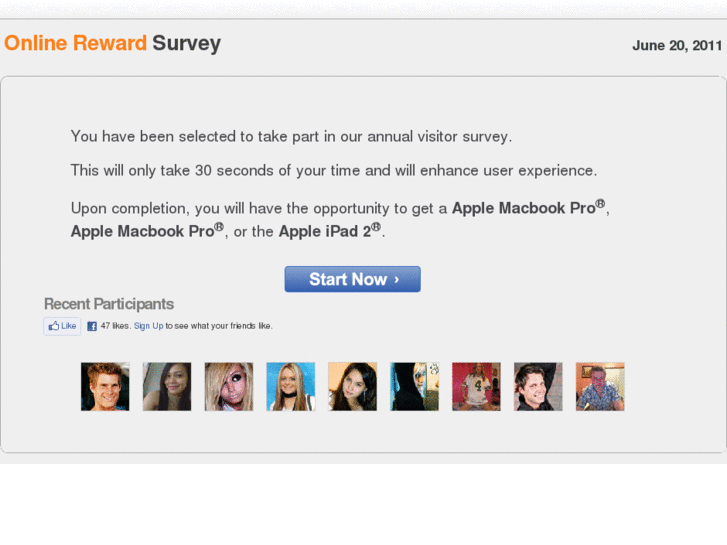Click the Online Reward Survey heading
This screenshot has width=727, height=545.
pos(113,43)
